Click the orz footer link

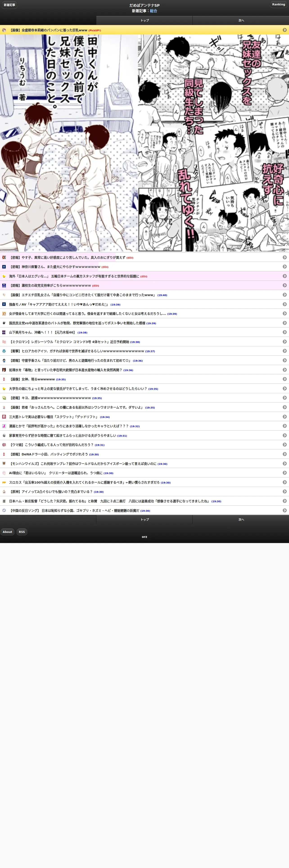[144, 537]
